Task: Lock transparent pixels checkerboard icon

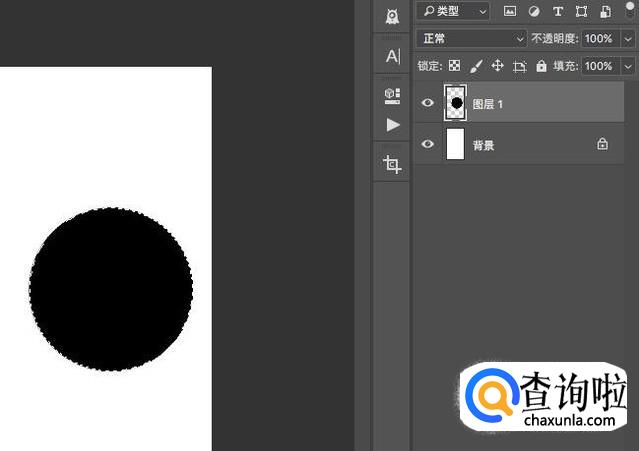Action: [x=454, y=66]
